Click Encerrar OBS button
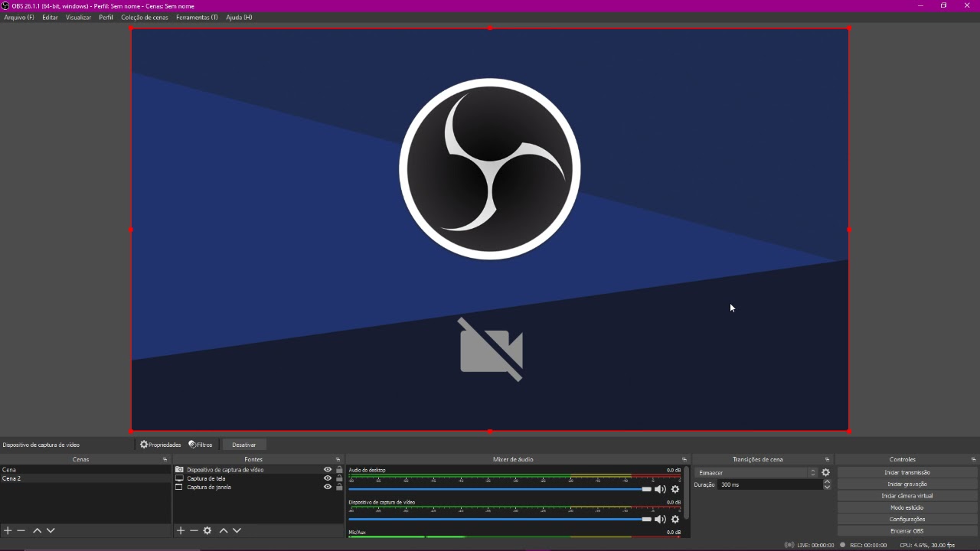This screenshot has width=980, height=551. pyautogui.click(x=907, y=531)
